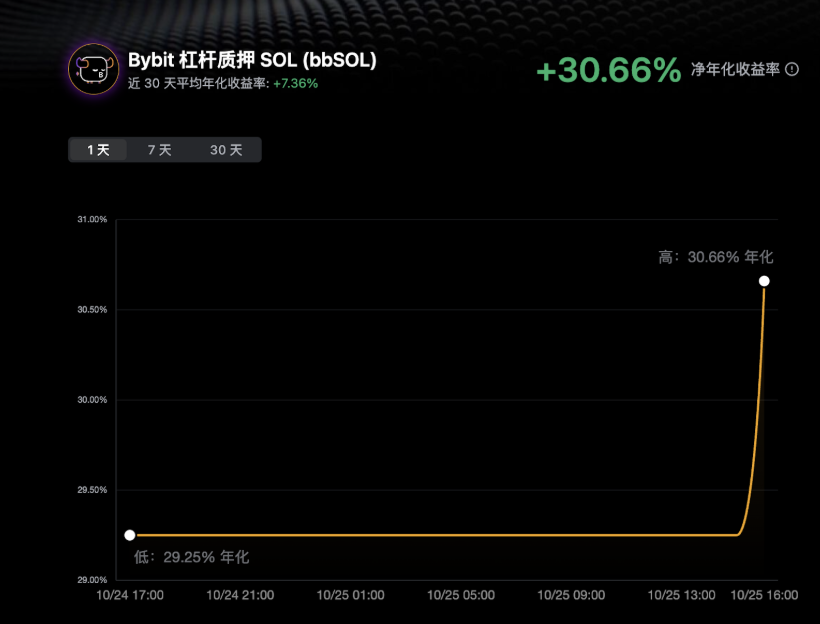Click the high point marker on chart
Screen dimensions: 820x624
(x=764, y=281)
